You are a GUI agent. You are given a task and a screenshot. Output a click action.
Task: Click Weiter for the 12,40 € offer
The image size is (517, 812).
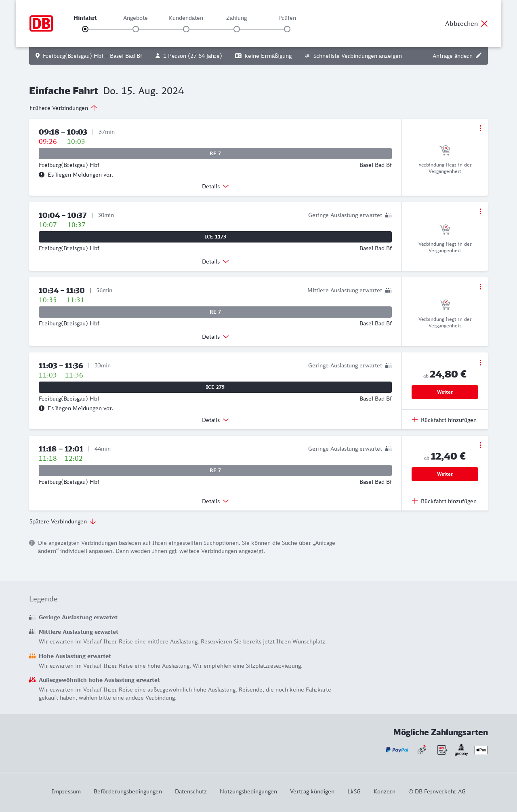[x=445, y=474]
